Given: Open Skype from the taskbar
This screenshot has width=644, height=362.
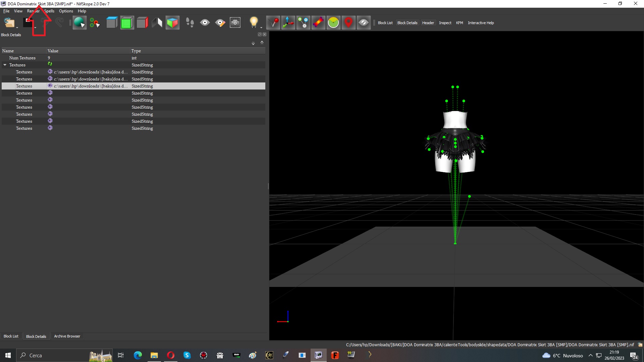Looking at the screenshot, I should tap(187, 355).
